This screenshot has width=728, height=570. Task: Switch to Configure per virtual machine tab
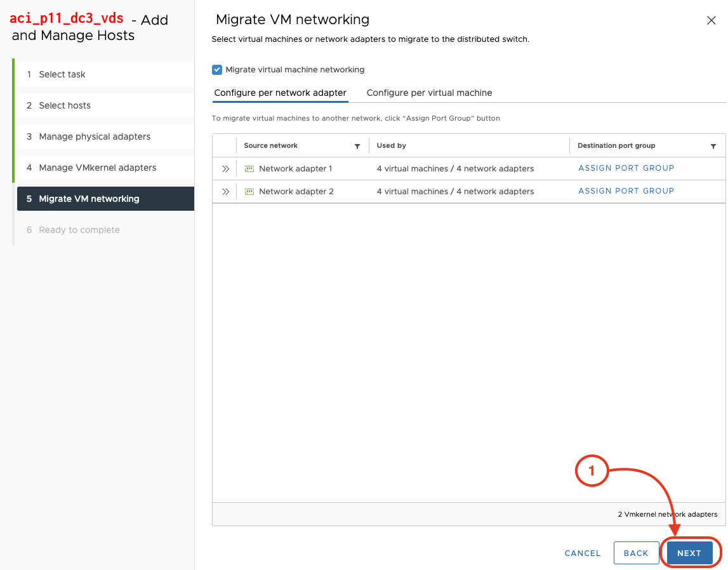pos(429,93)
